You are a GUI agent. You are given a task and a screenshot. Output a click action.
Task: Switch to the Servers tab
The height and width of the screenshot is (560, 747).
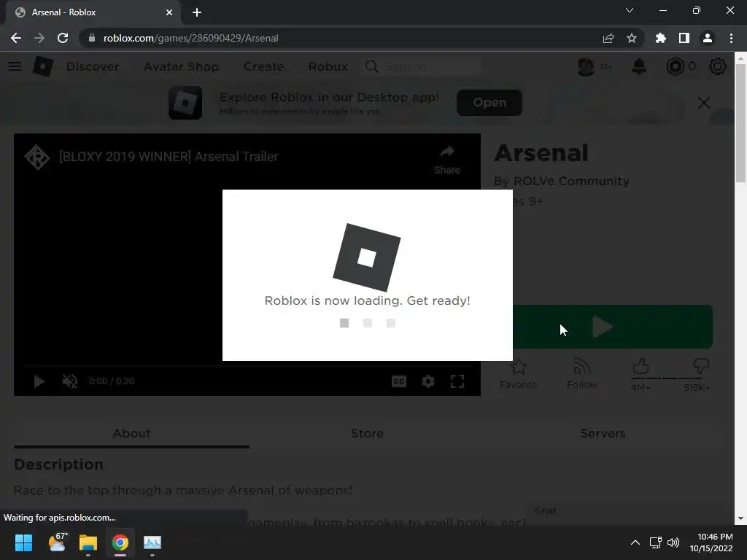[603, 433]
